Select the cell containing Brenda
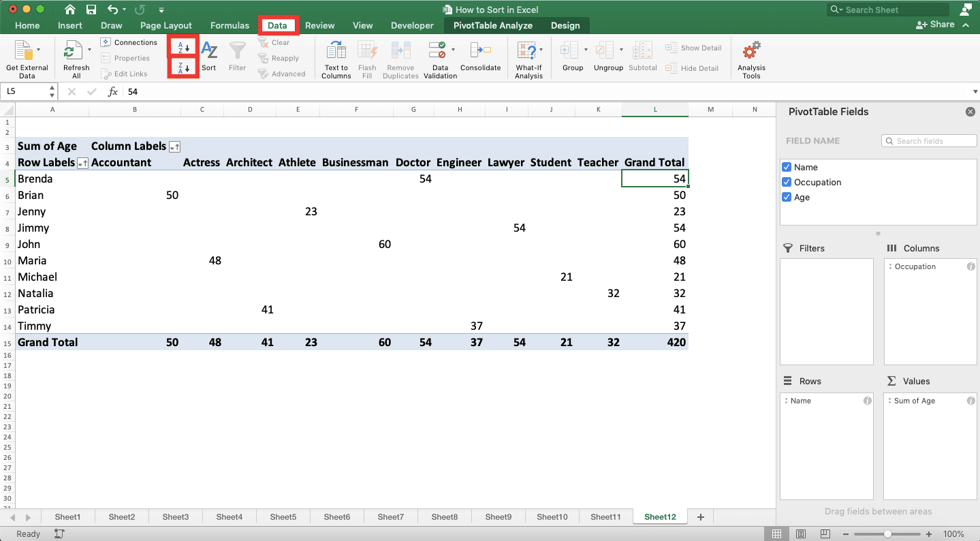Image resolution: width=980 pixels, height=541 pixels. click(x=52, y=179)
